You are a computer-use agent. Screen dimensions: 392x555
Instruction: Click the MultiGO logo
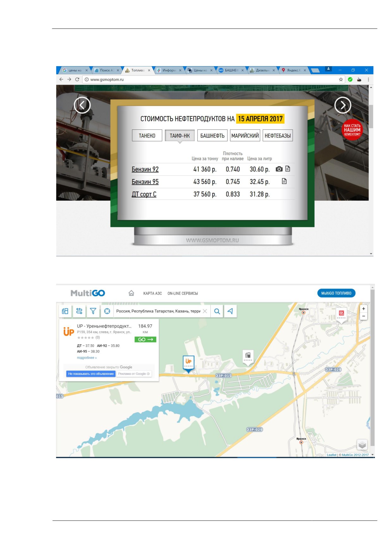88,293
